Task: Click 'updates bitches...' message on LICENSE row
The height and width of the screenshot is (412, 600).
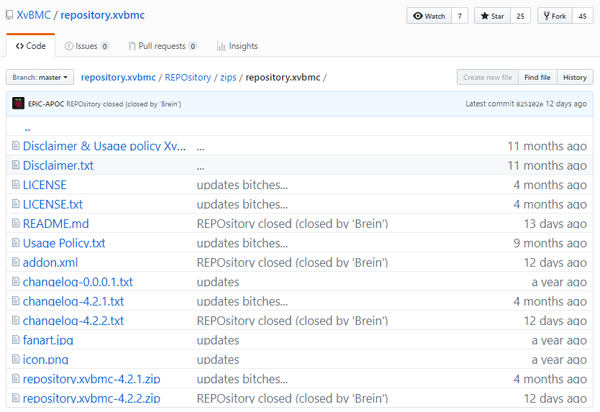Action: 242,185
